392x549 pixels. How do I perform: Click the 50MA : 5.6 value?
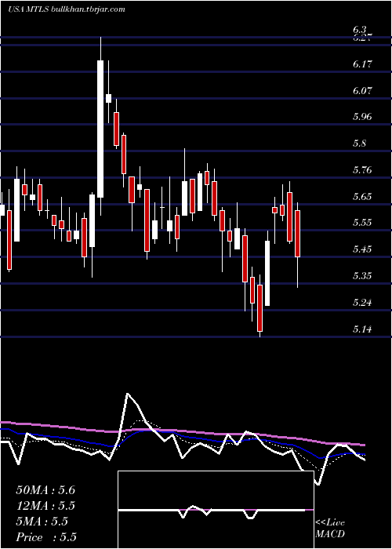(45, 490)
